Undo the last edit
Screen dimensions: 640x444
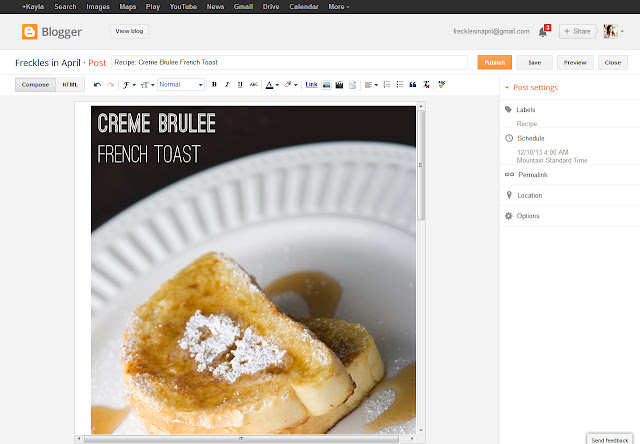[97, 85]
